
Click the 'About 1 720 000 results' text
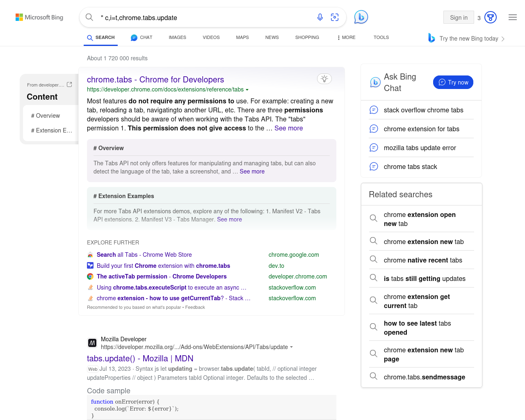coord(117,58)
